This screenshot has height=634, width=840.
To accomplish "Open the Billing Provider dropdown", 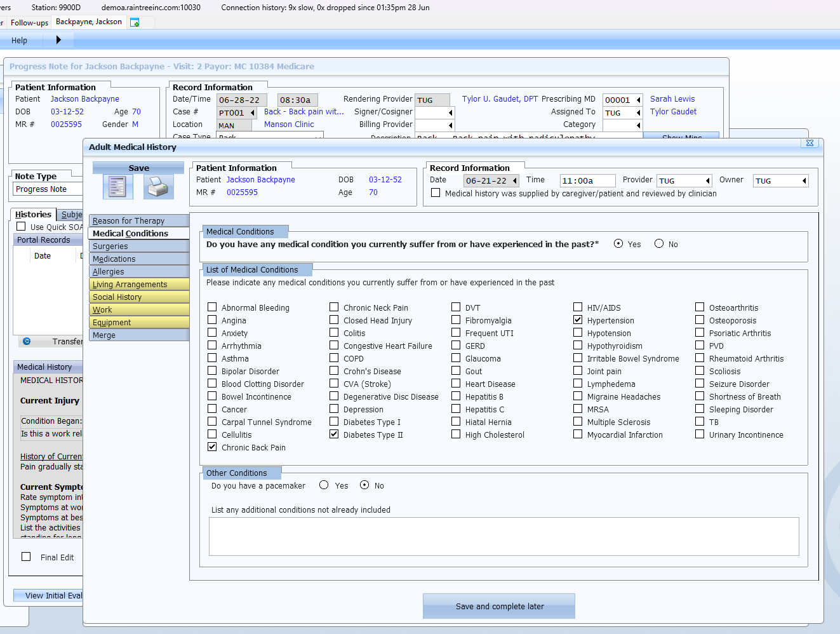I will coord(451,125).
